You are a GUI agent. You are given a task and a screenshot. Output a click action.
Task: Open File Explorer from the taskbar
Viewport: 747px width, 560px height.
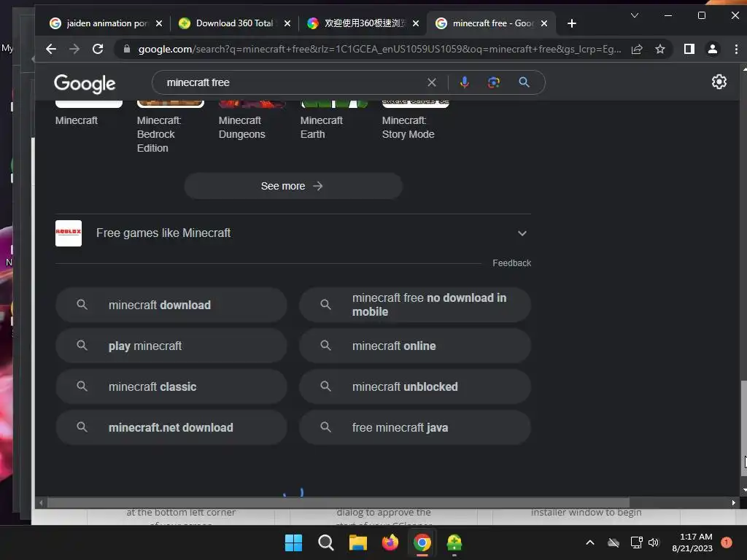pyautogui.click(x=357, y=542)
